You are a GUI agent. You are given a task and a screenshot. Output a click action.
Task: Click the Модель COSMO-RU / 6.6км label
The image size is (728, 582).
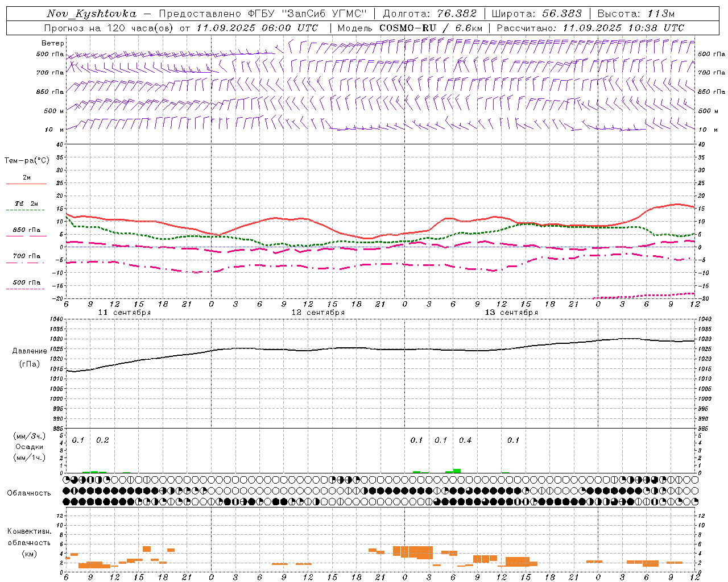410,28
